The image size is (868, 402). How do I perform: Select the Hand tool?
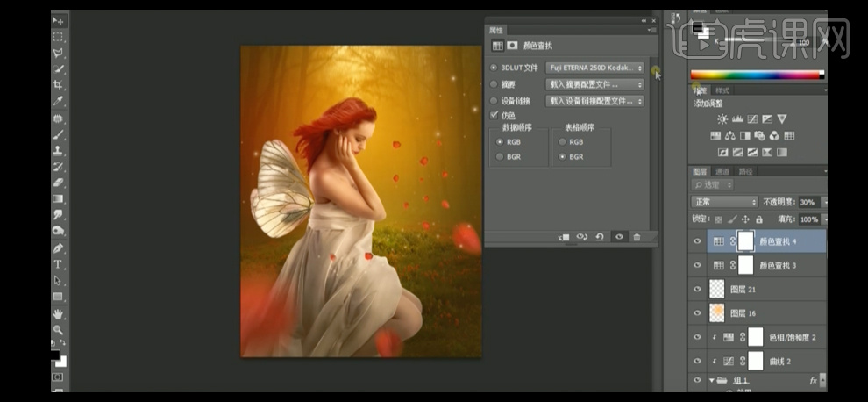pyautogui.click(x=58, y=314)
